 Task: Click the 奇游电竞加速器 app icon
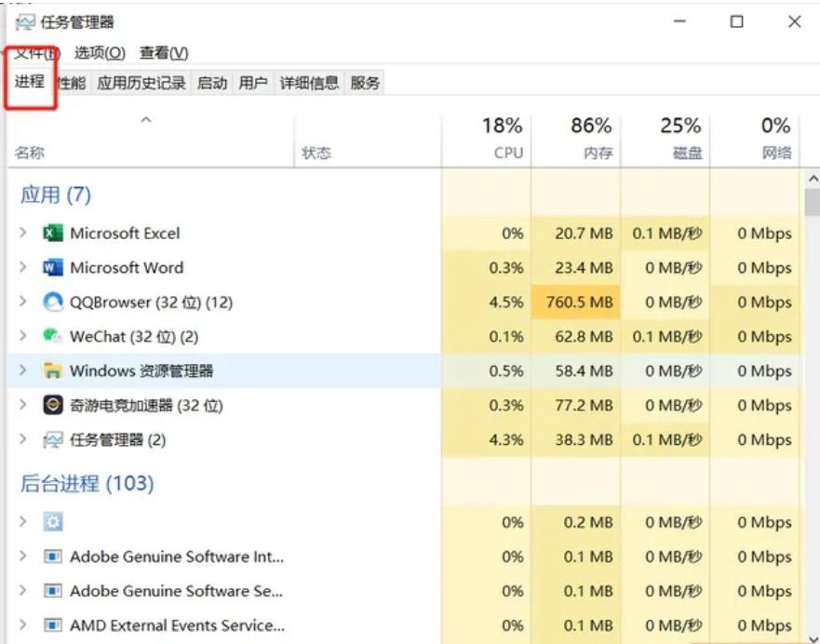pos(53,405)
